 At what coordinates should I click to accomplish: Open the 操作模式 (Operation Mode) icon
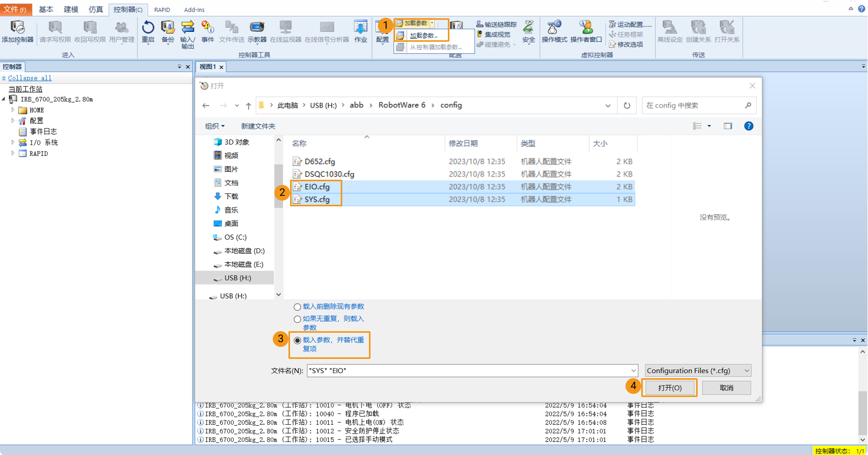pyautogui.click(x=554, y=31)
